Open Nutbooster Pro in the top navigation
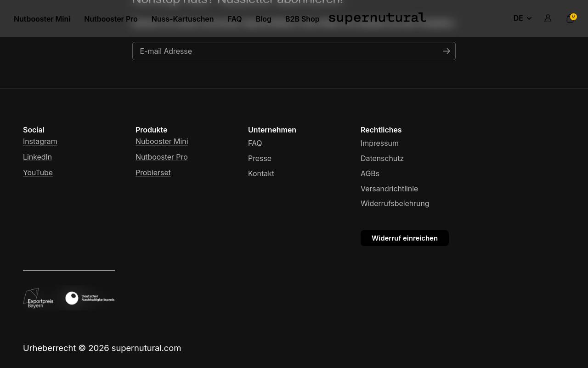Screen dimensions: 588x368 point(111,19)
